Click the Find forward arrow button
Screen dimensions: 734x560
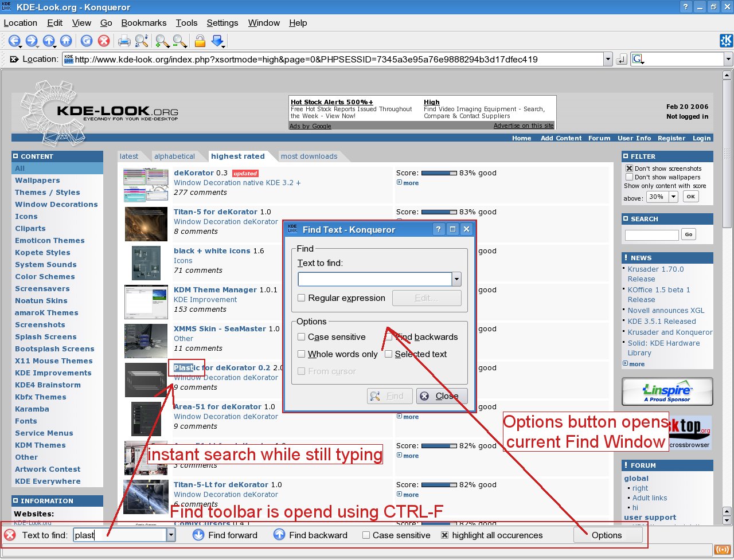coord(225,535)
